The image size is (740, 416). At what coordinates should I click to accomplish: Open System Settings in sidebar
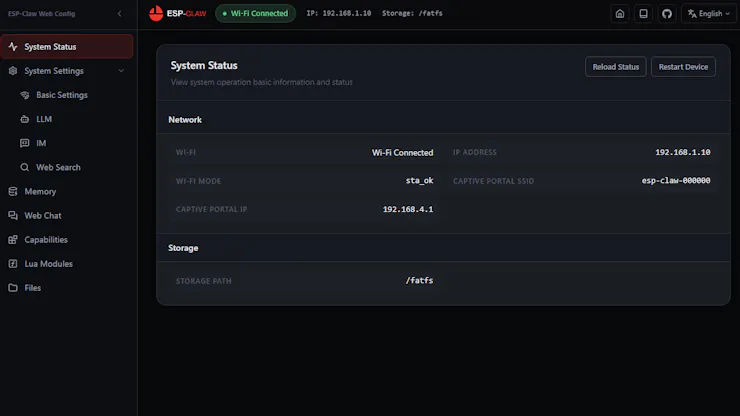67,71
